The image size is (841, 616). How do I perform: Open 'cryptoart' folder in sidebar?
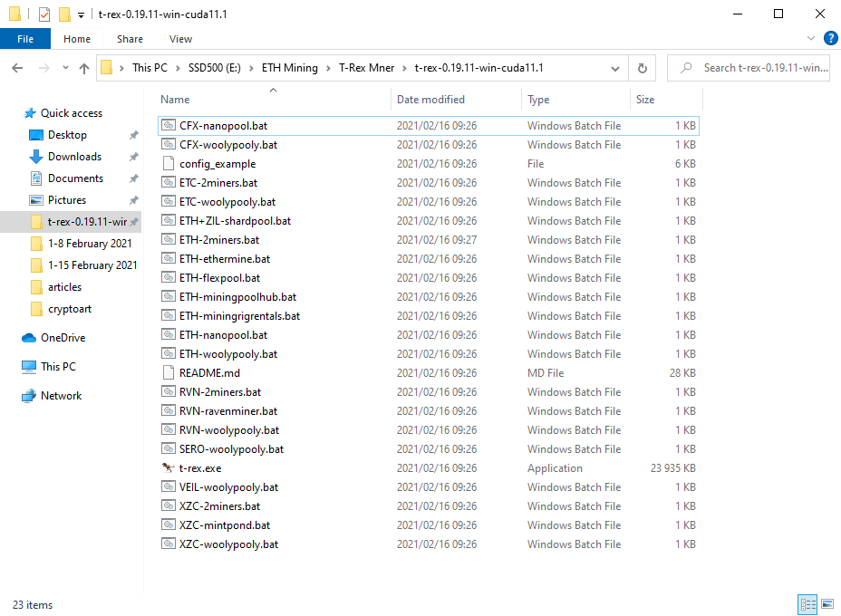[70, 309]
